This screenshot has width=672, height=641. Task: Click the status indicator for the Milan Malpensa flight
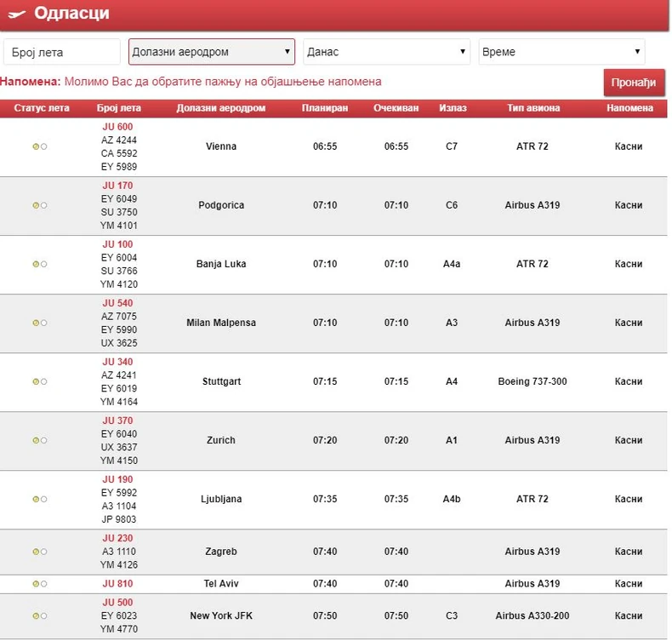point(39,323)
